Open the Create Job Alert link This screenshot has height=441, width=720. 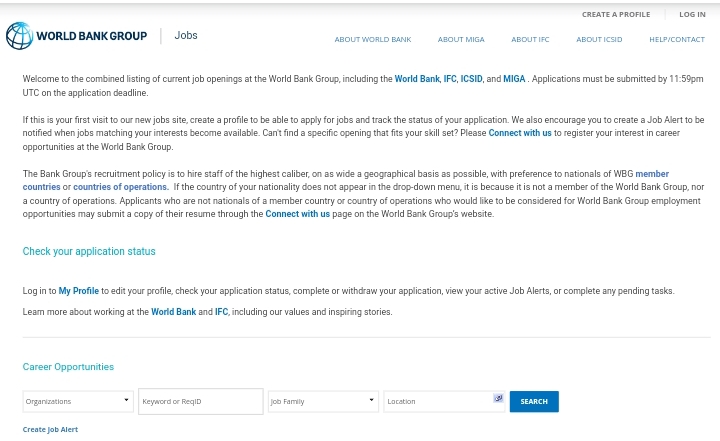tap(50, 429)
